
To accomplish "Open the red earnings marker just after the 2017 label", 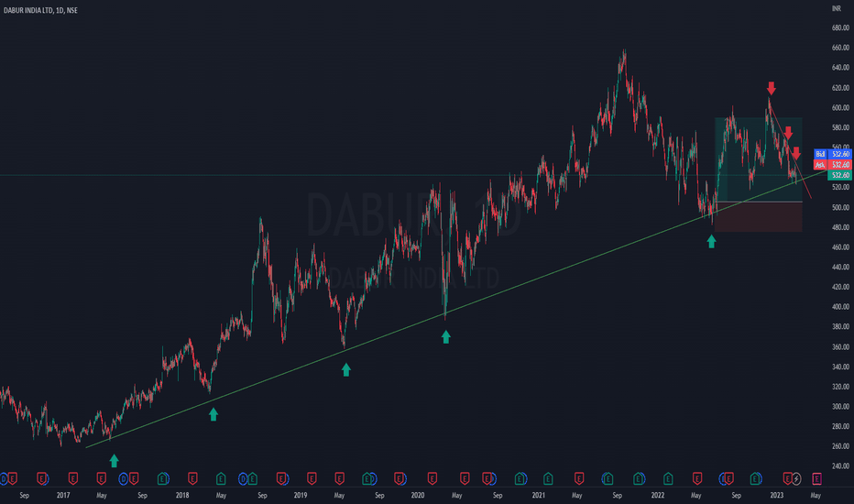I will click(x=73, y=478).
